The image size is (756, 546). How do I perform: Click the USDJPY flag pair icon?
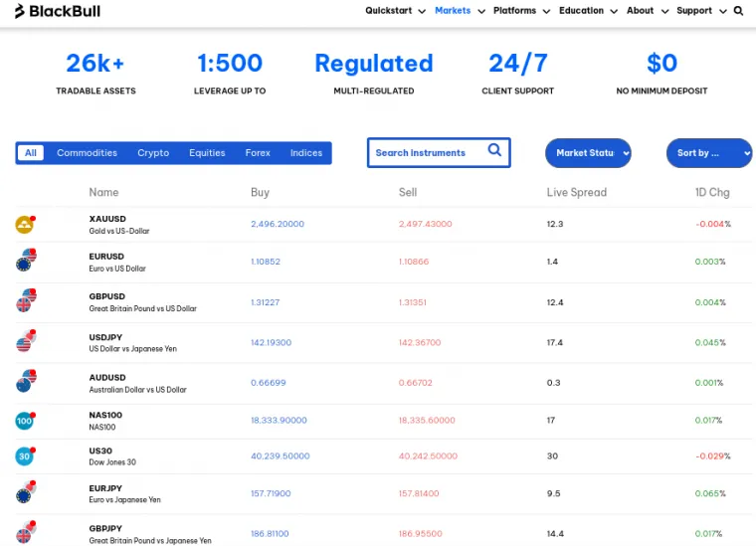[x=26, y=341]
